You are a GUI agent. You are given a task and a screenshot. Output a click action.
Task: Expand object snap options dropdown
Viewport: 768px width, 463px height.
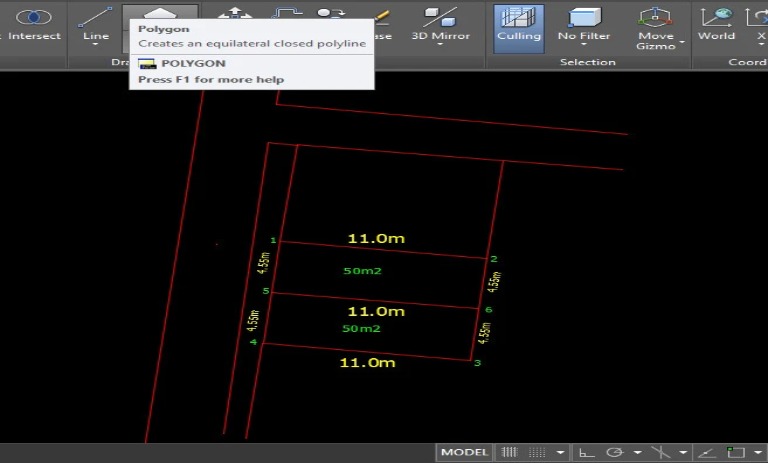pos(758,453)
